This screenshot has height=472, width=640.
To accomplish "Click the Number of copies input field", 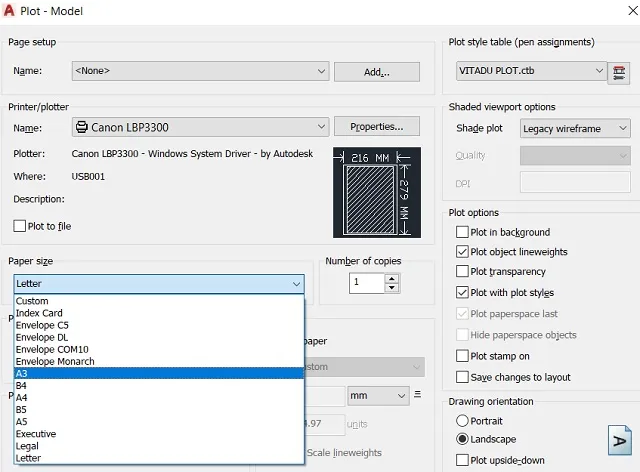I will [366, 283].
